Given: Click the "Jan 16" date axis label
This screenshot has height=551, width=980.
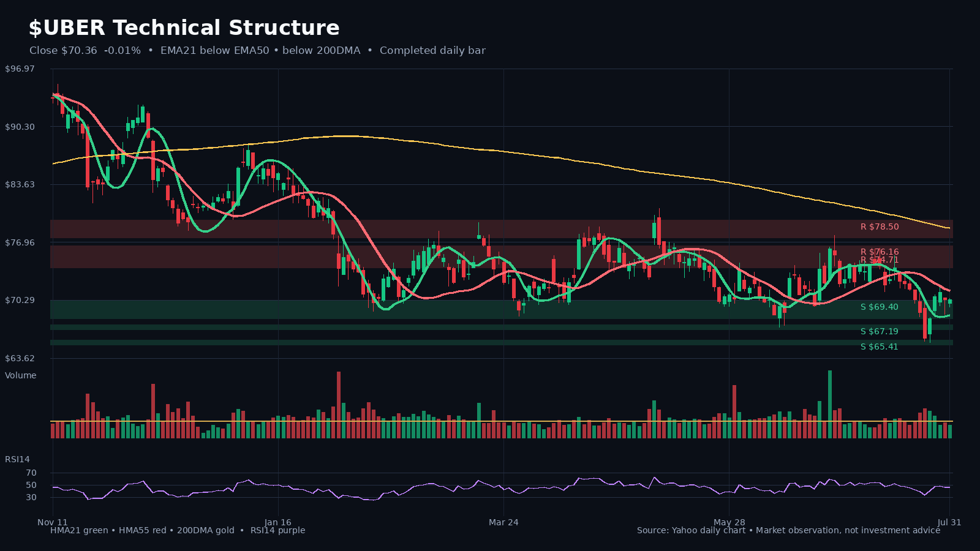Looking at the screenshot, I should click(278, 522).
